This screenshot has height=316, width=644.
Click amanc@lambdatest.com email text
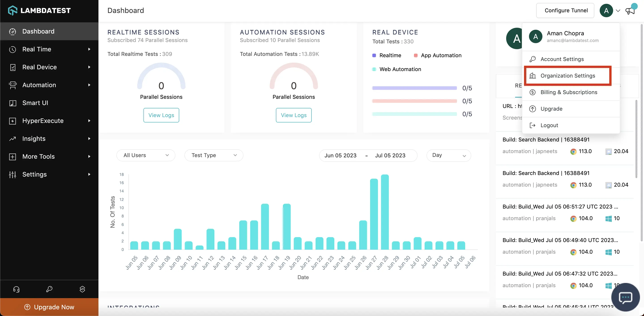572,40
